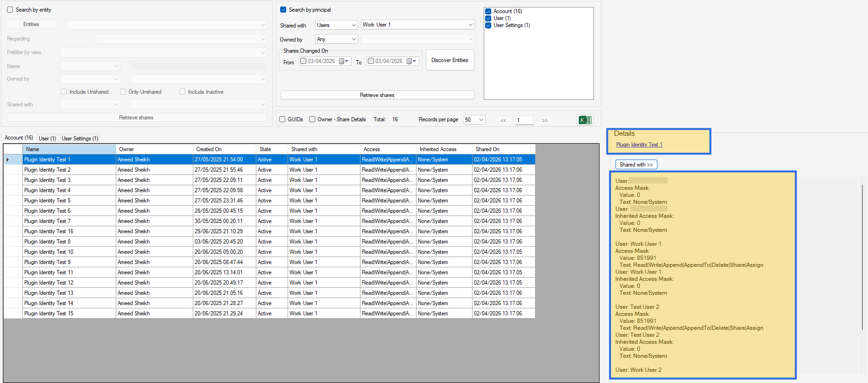868x383 pixels.
Task: Sort by State column header
Action: (272, 149)
